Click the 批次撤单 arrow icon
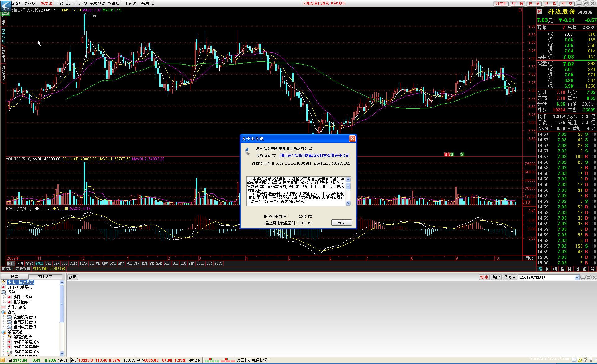The height and width of the screenshot is (364, 597). (9, 302)
